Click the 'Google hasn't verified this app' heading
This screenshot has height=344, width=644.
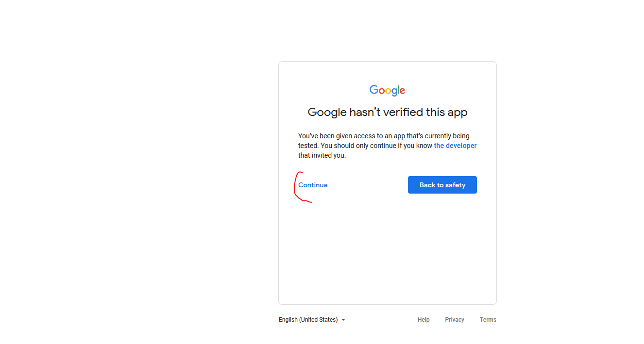[388, 112]
